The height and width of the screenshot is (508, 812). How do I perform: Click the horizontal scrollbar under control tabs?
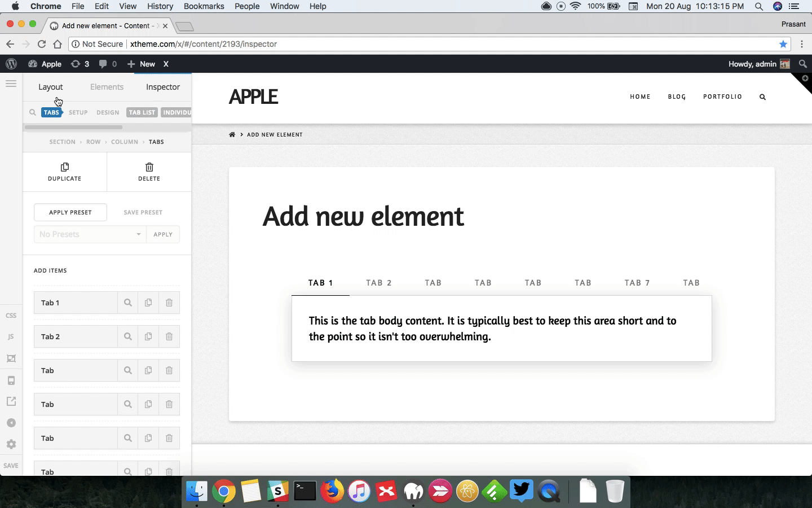coord(73,128)
